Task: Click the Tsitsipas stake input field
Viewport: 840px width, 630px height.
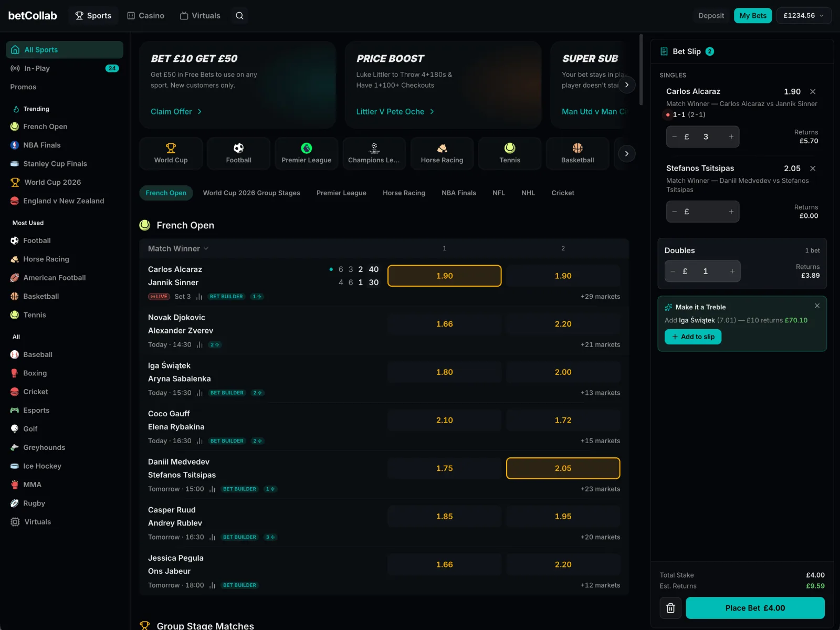Action: [703, 212]
